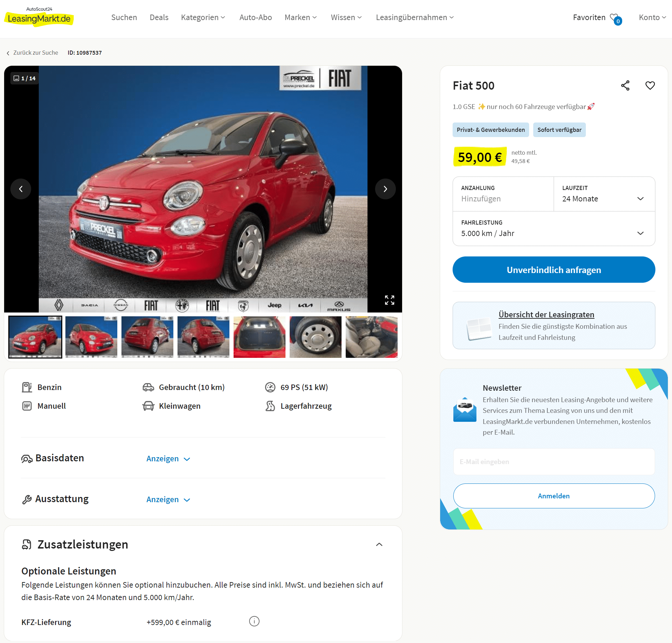Image resolution: width=672 pixels, height=643 pixels.
Task: Change Laufzeit 24 Monate dropdown
Action: click(604, 194)
